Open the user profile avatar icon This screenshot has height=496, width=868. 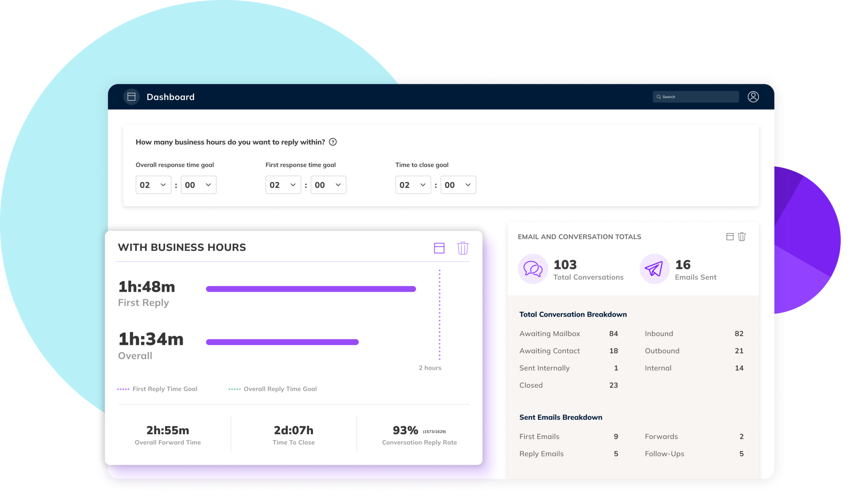point(753,97)
